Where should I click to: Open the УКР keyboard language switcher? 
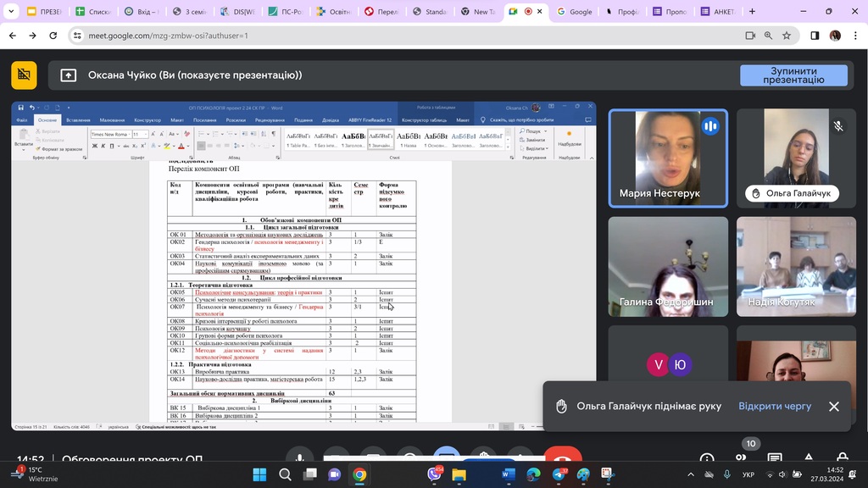[x=748, y=474]
